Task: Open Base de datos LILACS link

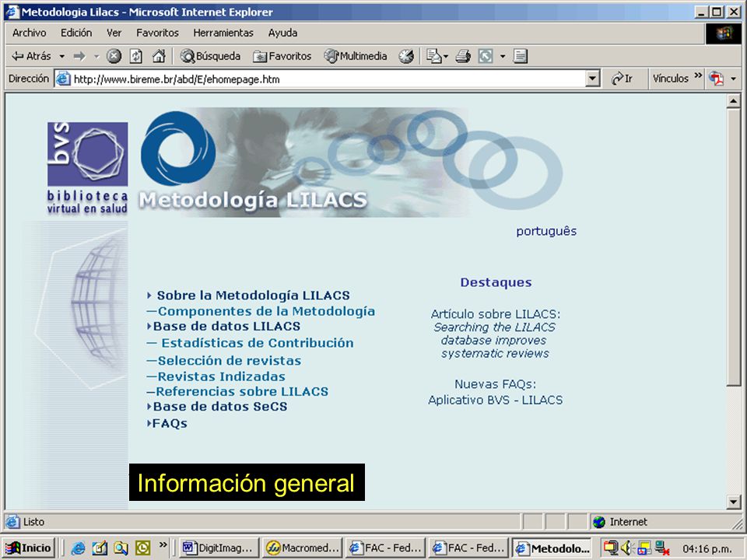Action: pyautogui.click(x=226, y=326)
